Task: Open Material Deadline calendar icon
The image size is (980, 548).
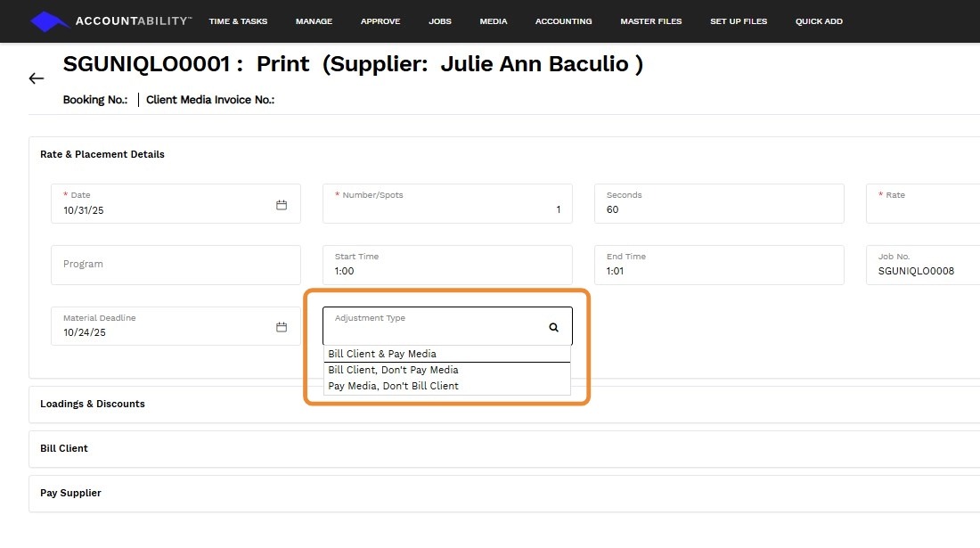Action: tap(282, 327)
